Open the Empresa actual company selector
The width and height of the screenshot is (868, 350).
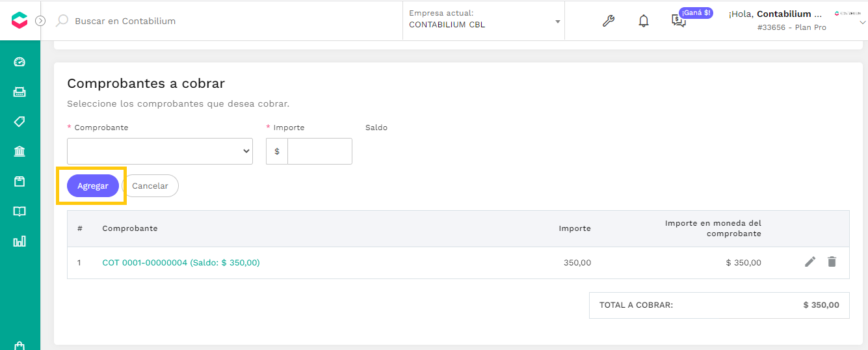pyautogui.click(x=484, y=20)
